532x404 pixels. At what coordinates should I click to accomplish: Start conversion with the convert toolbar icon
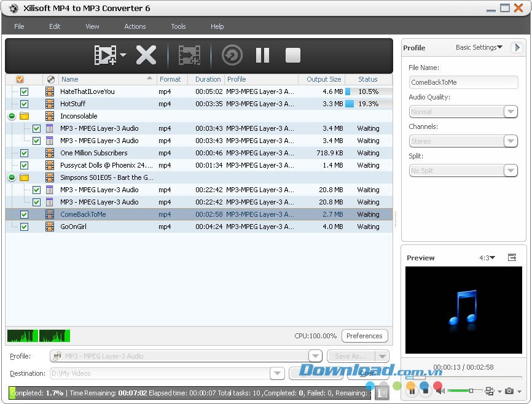[x=232, y=55]
